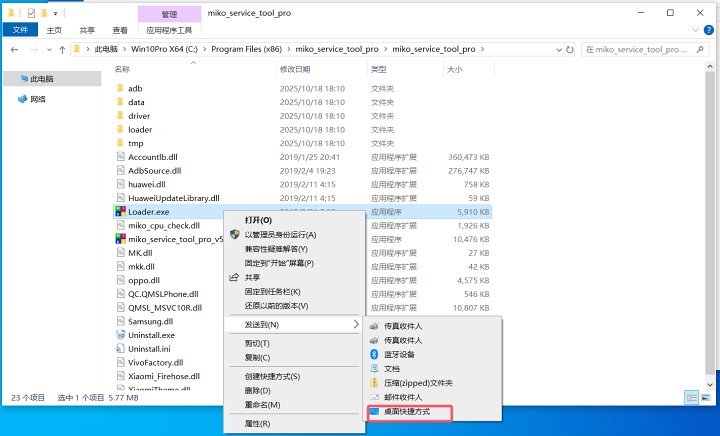Viewport: 720px width, 436px height.
Task: Sort by the 大小 column header
Action: tap(455, 69)
